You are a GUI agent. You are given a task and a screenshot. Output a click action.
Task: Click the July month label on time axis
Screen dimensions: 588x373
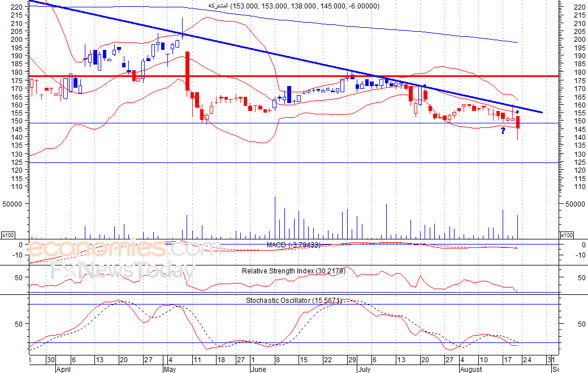[364, 369]
